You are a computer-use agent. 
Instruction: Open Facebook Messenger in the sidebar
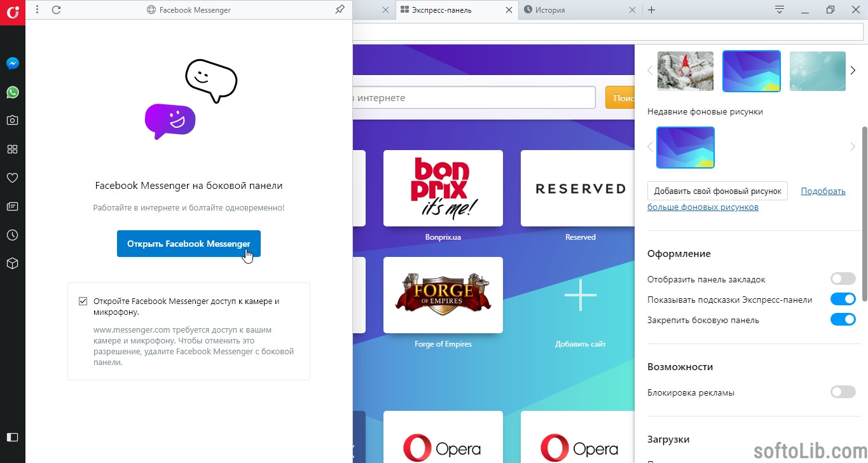pos(12,64)
